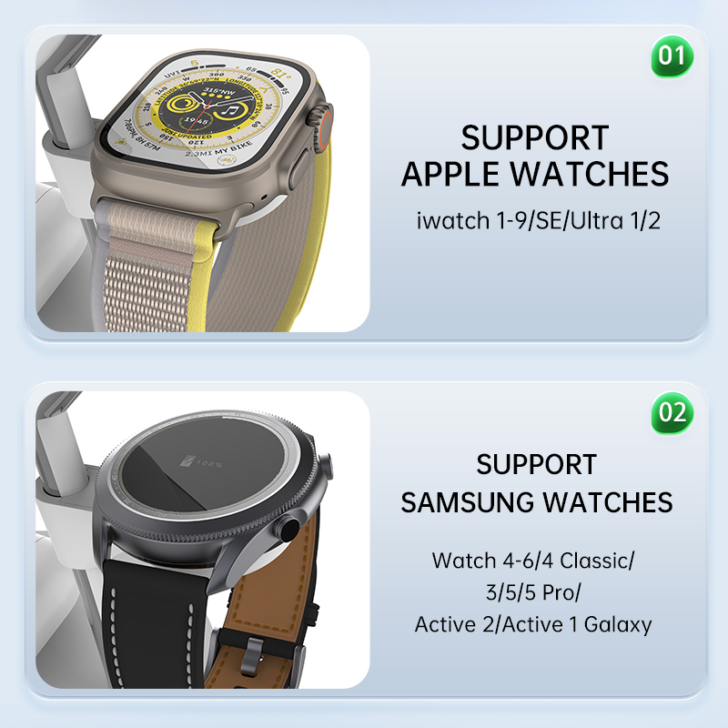Click the iwatch 1-9/SE/Ultra 1/2 text
This screenshot has height=728, width=728.
click(x=539, y=220)
